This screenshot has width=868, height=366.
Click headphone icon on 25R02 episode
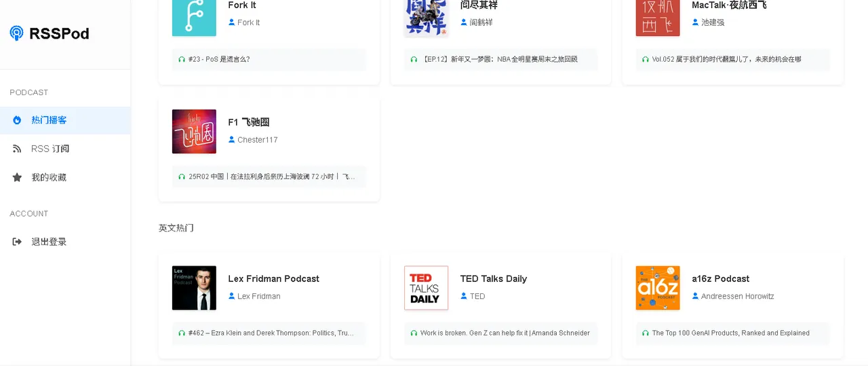(x=182, y=177)
